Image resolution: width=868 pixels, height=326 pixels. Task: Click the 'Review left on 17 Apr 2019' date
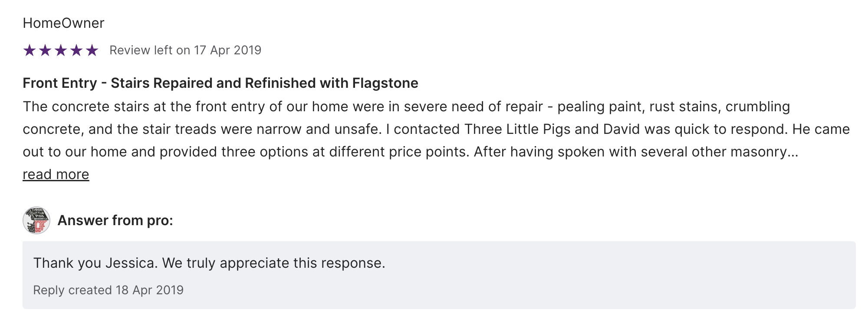click(x=185, y=50)
